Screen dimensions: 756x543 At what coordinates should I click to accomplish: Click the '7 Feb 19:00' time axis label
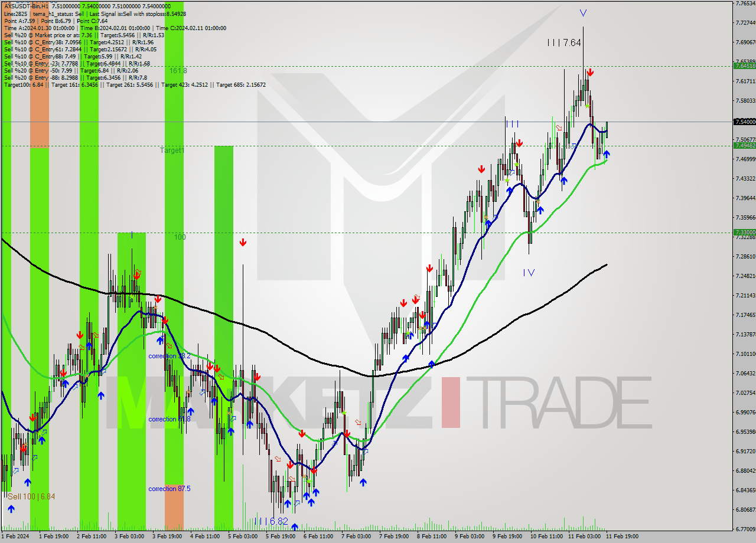click(x=393, y=537)
